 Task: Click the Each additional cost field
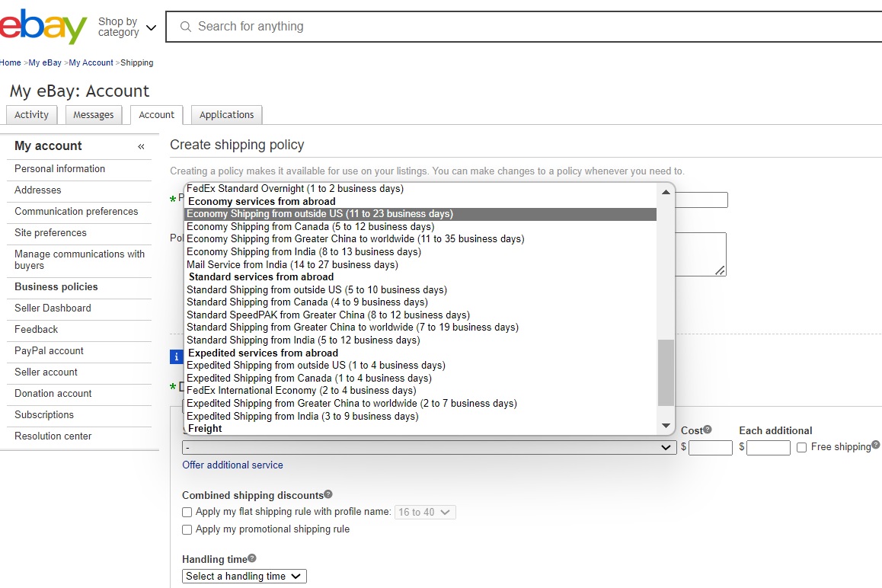(768, 448)
